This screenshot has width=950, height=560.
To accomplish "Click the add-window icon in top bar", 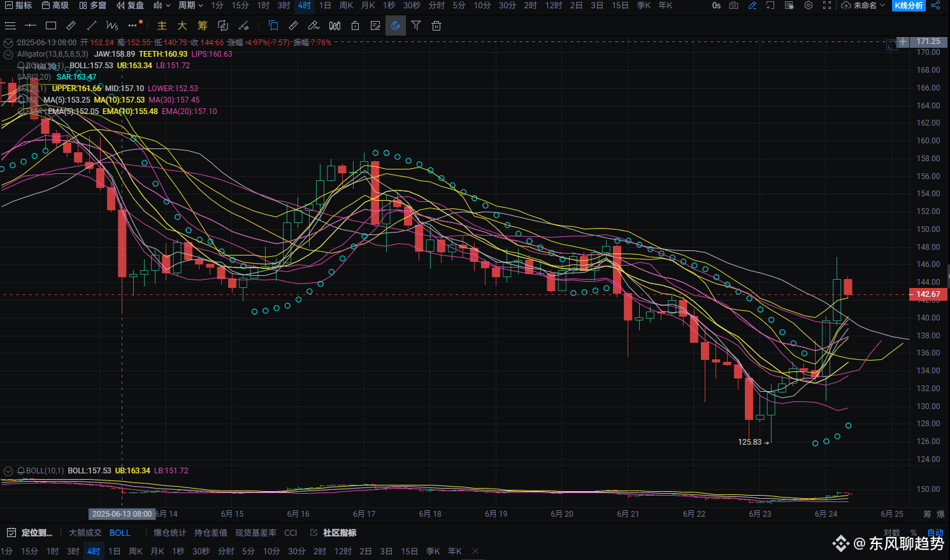I will click(770, 5).
